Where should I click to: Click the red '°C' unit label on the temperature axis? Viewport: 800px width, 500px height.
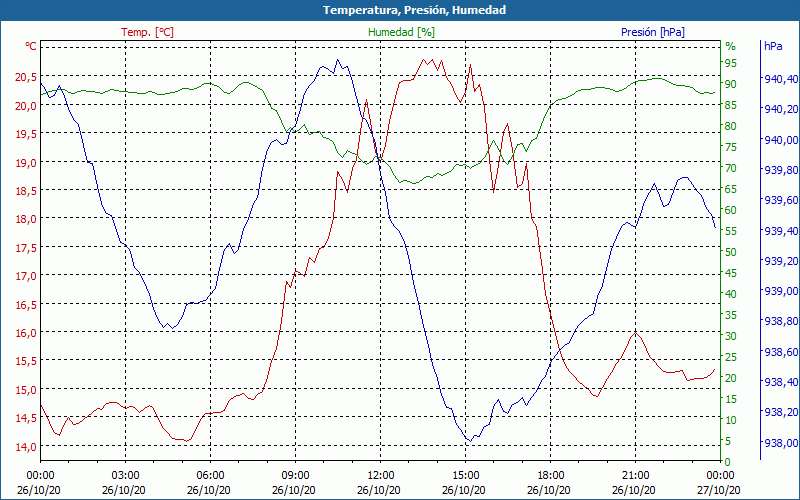31,46
